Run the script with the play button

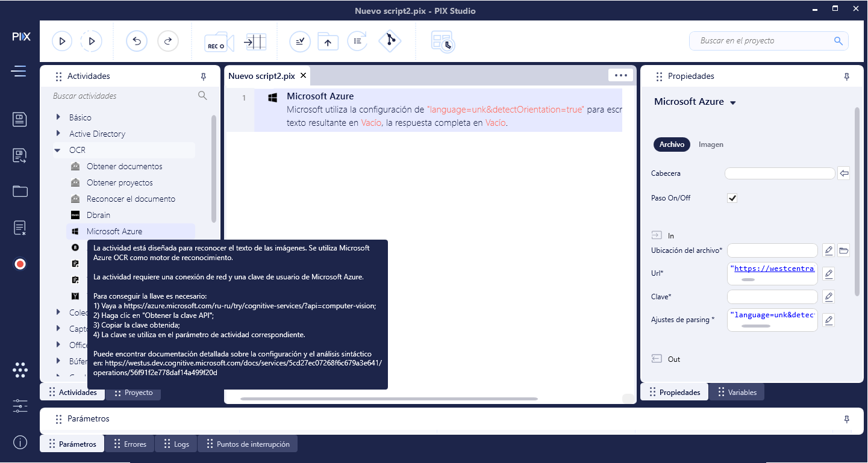point(62,41)
